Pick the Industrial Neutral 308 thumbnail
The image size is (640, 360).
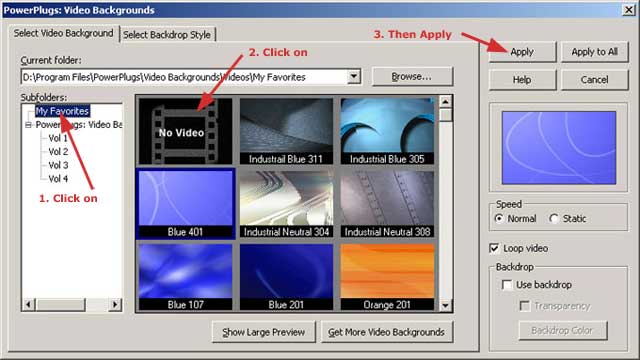pyautogui.click(x=387, y=204)
